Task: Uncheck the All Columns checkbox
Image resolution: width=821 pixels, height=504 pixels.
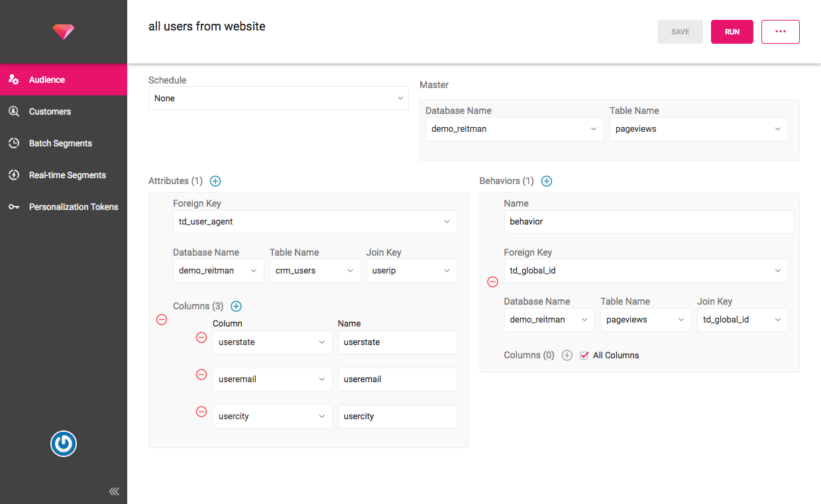Action: click(584, 356)
